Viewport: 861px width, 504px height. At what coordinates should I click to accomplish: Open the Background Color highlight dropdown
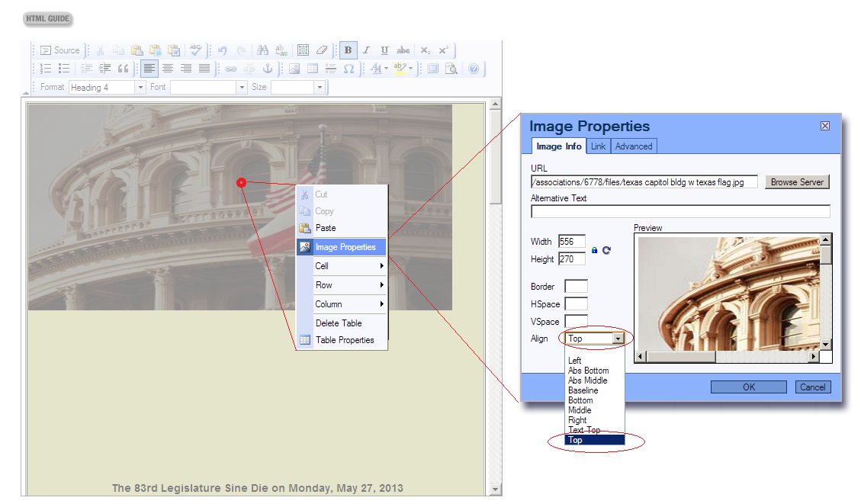click(403, 69)
